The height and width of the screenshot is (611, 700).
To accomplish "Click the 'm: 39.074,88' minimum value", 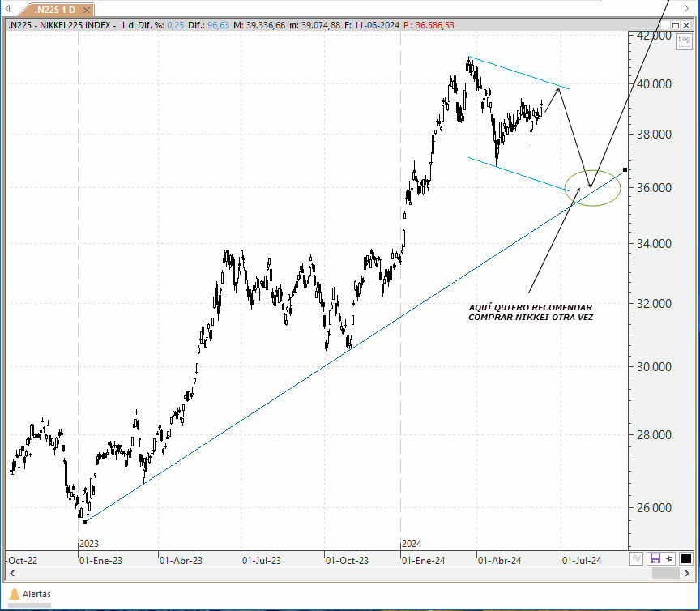I will (x=314, y=25).
